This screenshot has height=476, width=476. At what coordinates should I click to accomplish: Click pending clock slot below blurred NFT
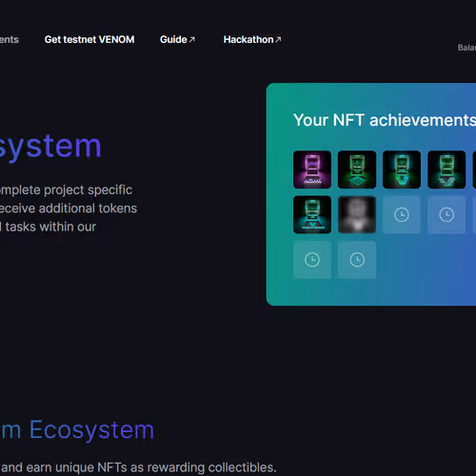(357, 260)
